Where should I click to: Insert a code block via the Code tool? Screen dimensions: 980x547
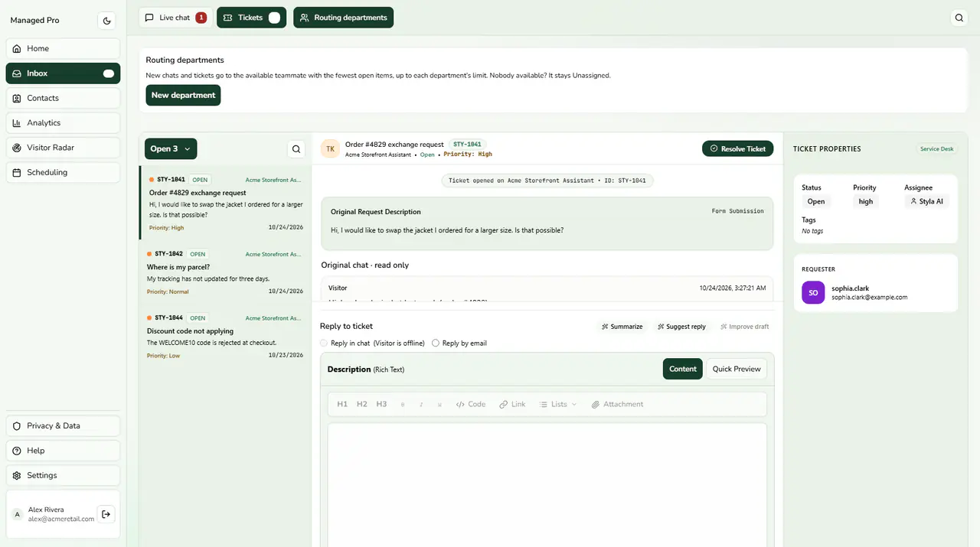[x=471, y=404]
